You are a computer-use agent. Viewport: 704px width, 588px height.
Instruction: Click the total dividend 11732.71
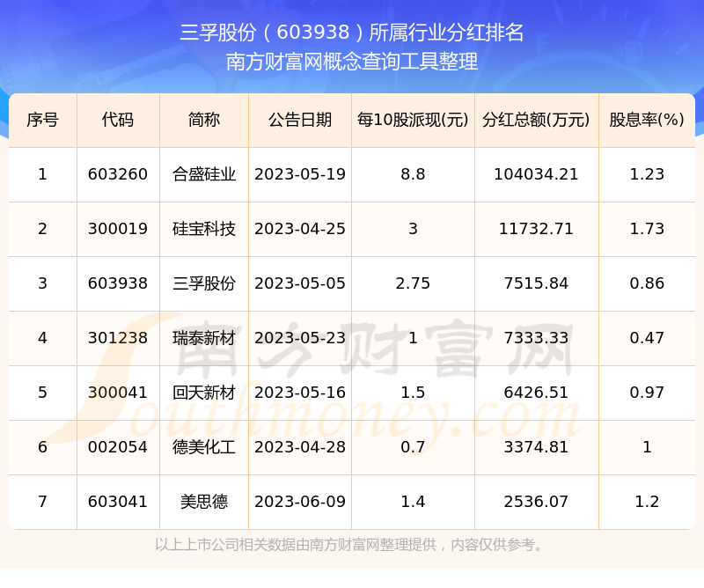536,229
